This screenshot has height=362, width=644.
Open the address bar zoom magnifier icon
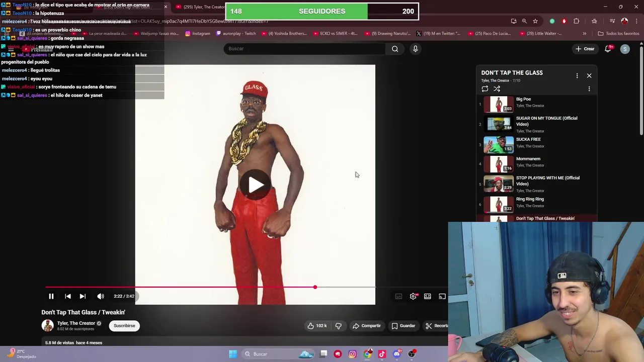pos(524,21)
